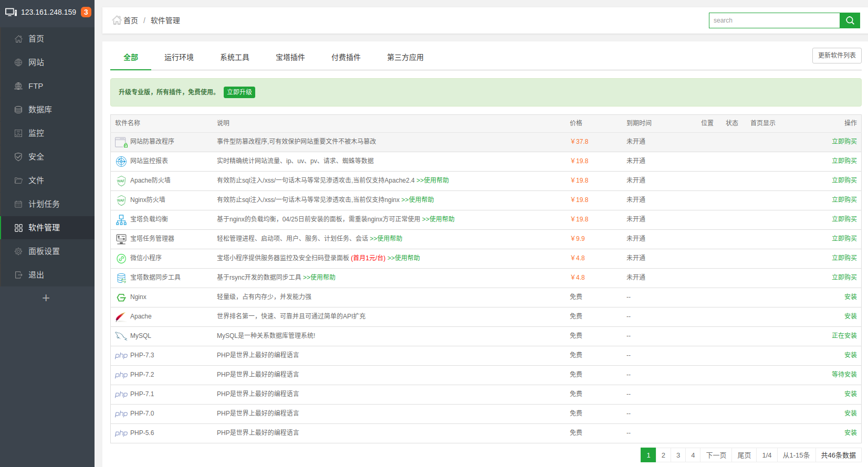
Task: Open 使用帮助 link for 微信小程序
Action: 404,258
